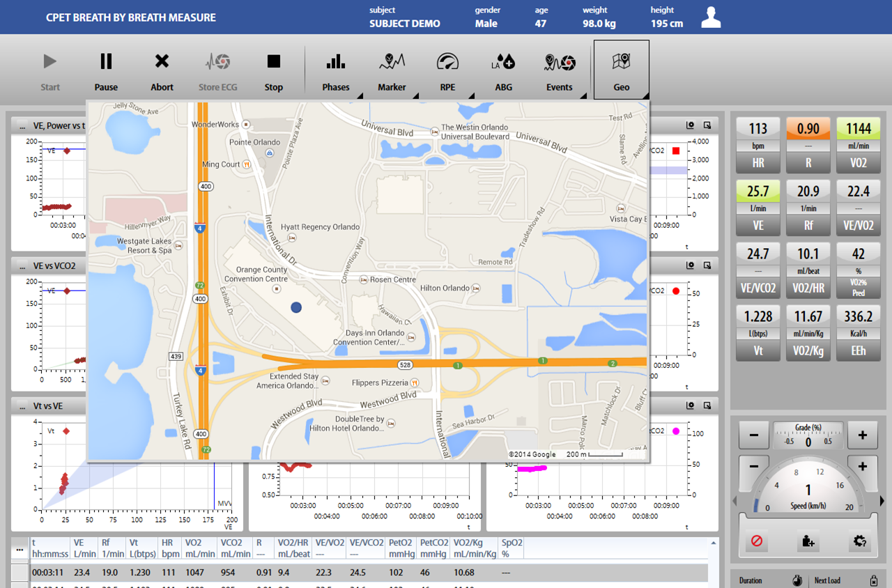The height and width of the screenshot is (588, 892).
Task: Open the data table column options button
Action: click(x=19, y=549)
